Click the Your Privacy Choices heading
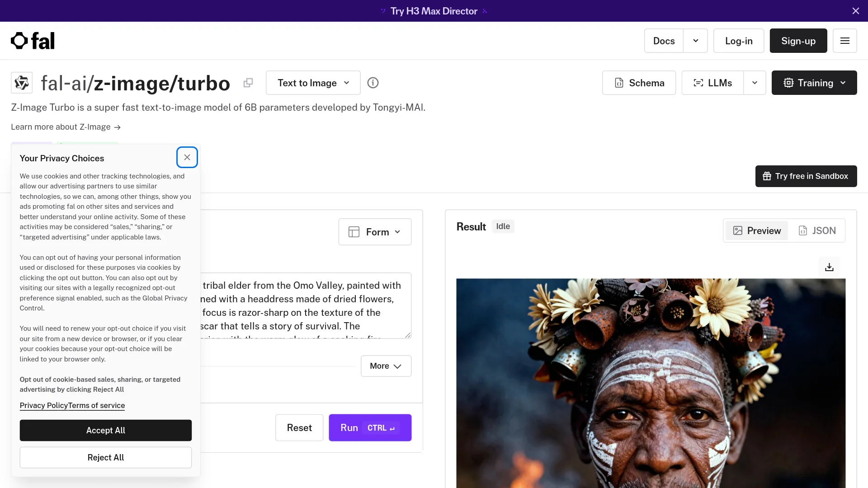868x488 pixels. (x=62, y=158)
